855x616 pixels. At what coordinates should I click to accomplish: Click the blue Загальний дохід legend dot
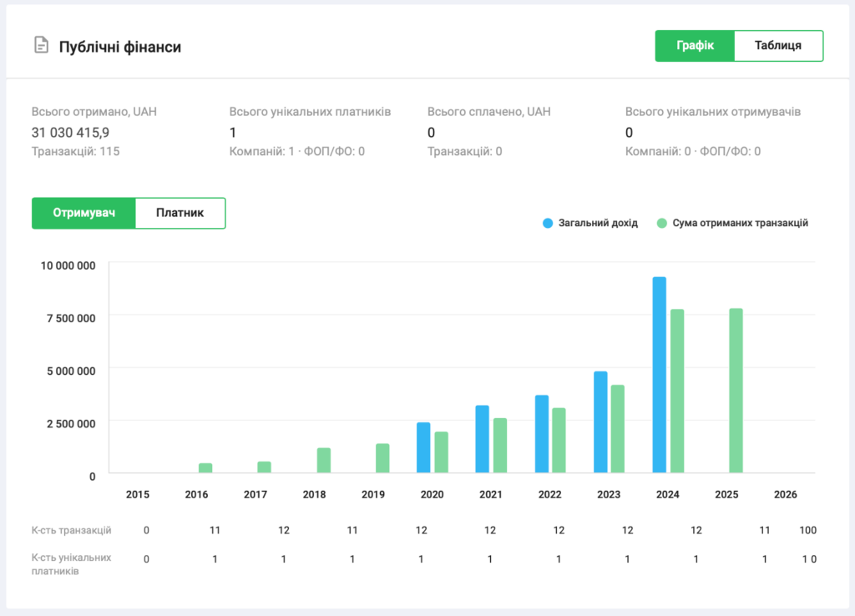548,224
